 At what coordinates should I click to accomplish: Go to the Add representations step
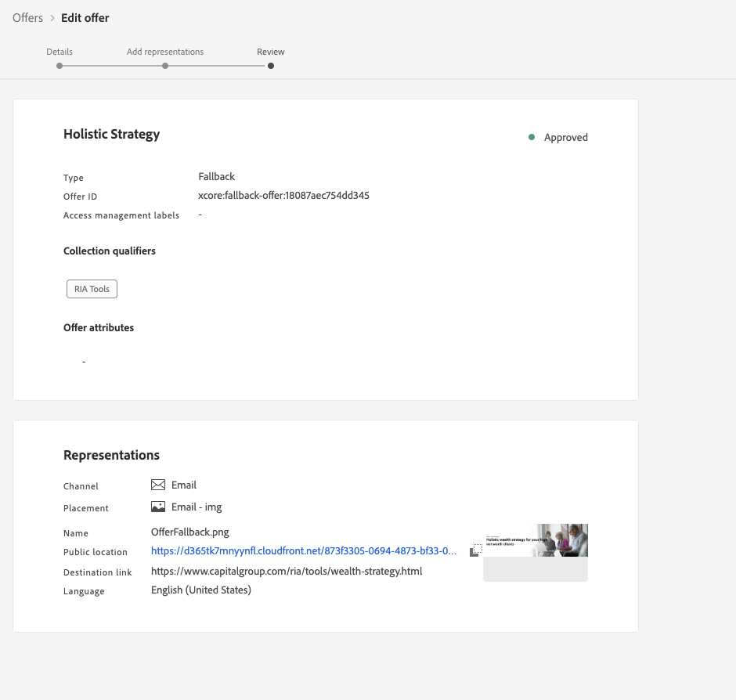[x=165, y=52]
